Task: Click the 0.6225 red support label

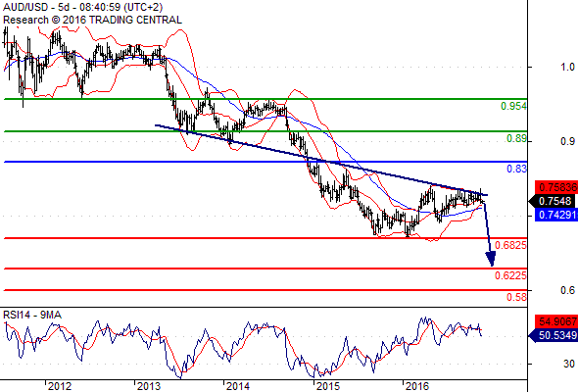Action: coord(510,275)
